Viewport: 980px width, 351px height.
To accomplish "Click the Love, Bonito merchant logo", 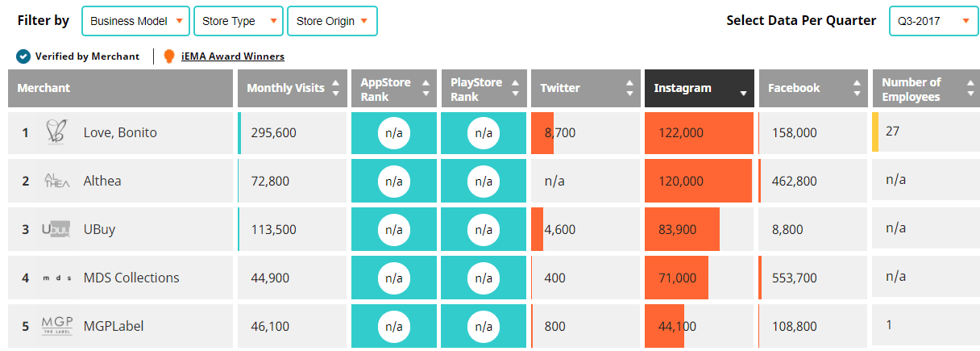I will point(56,132).
